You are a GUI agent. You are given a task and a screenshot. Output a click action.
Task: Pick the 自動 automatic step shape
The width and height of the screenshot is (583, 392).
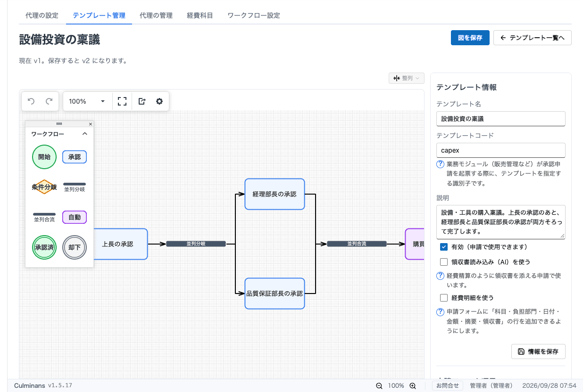75,217
